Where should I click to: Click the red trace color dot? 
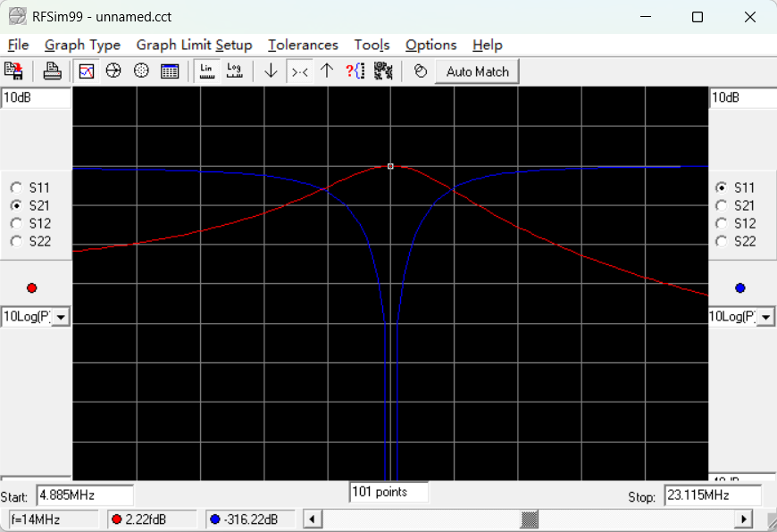pyautogui.click(x=32, y=288)
